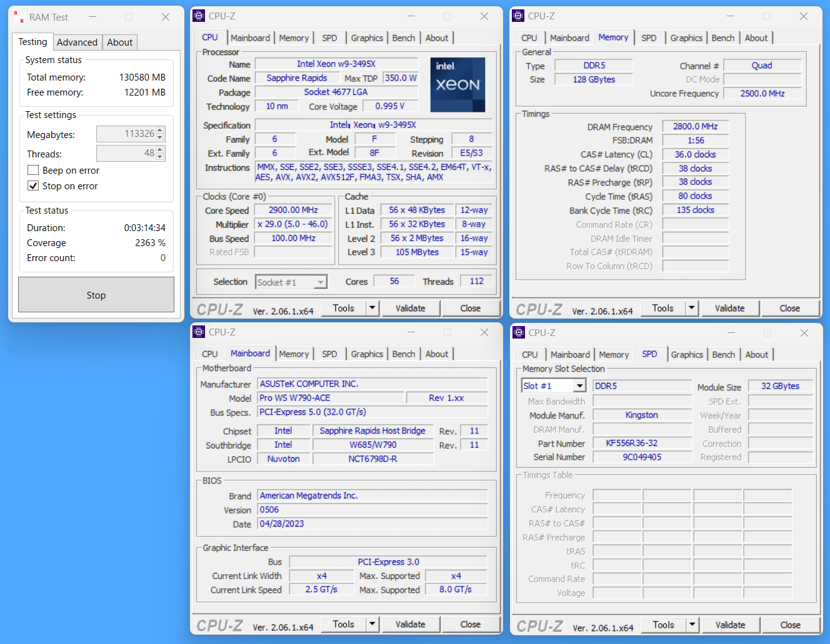This screenshot has height=644, width=830.
Task: Click the Stop button in RAM Test
Action: tap(96, 295)
